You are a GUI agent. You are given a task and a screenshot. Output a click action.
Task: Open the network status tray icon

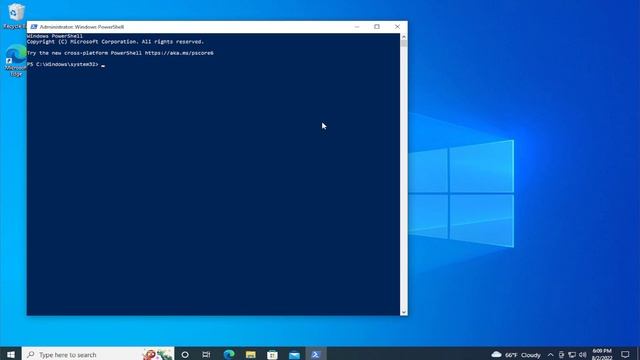572,354
